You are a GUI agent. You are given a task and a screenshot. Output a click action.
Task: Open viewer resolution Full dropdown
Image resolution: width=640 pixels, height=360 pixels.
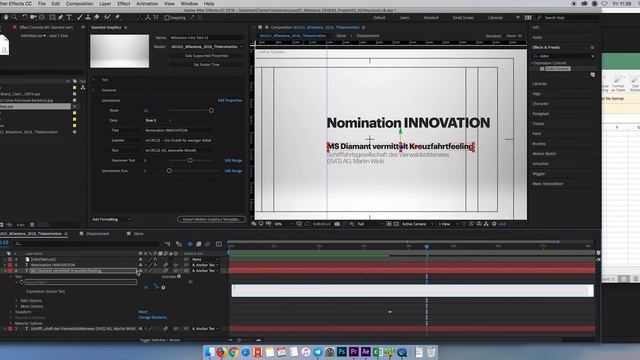click(x=370, y=224)
